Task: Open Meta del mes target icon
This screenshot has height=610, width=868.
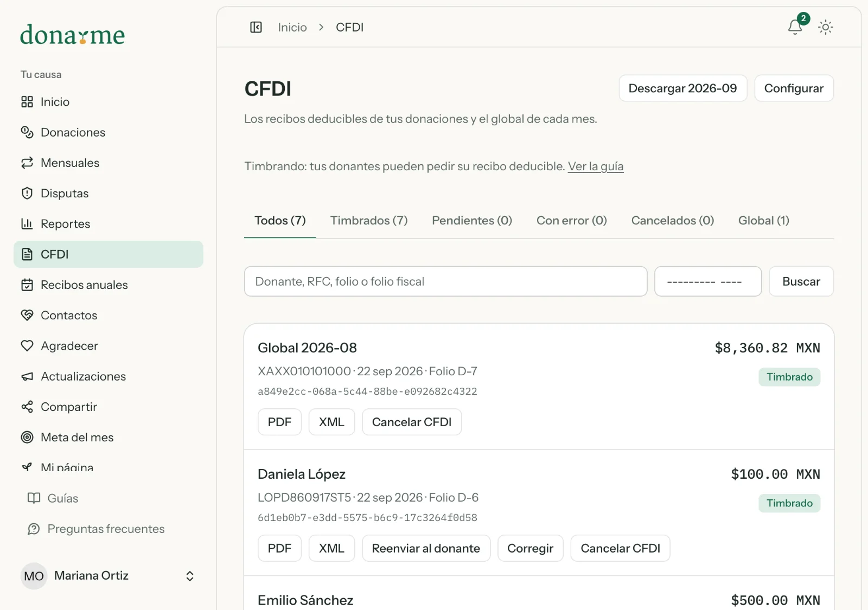Action: 27,437
